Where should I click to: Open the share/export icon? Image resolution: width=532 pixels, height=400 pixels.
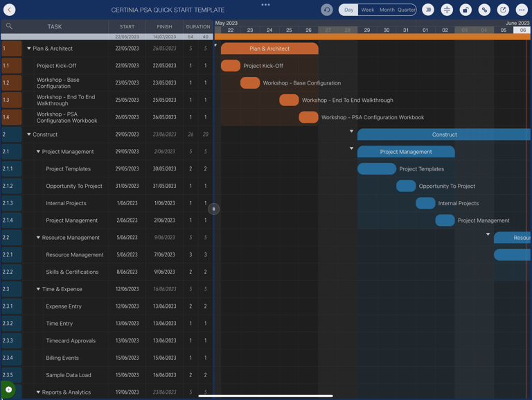point(503,10)
